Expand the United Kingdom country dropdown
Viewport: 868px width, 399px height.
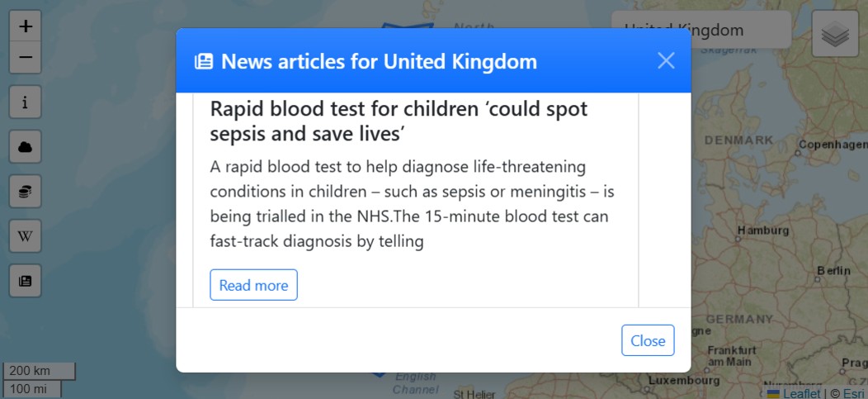701,31
